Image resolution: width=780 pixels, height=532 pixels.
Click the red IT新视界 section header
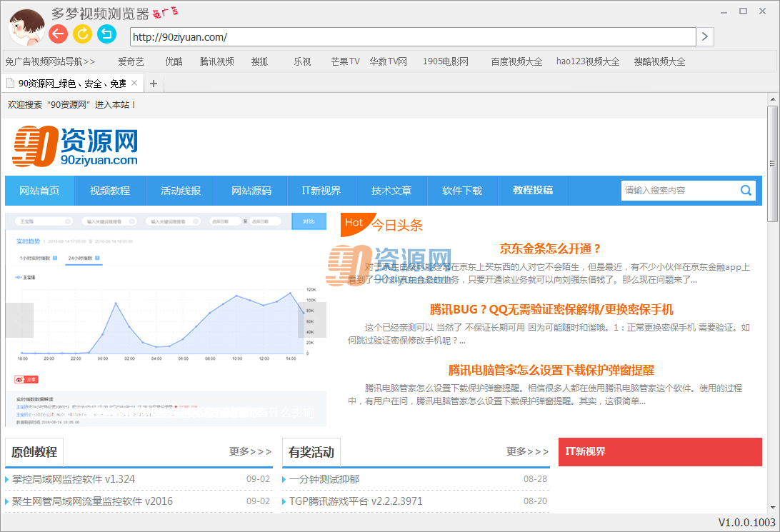tap(660, 452)
